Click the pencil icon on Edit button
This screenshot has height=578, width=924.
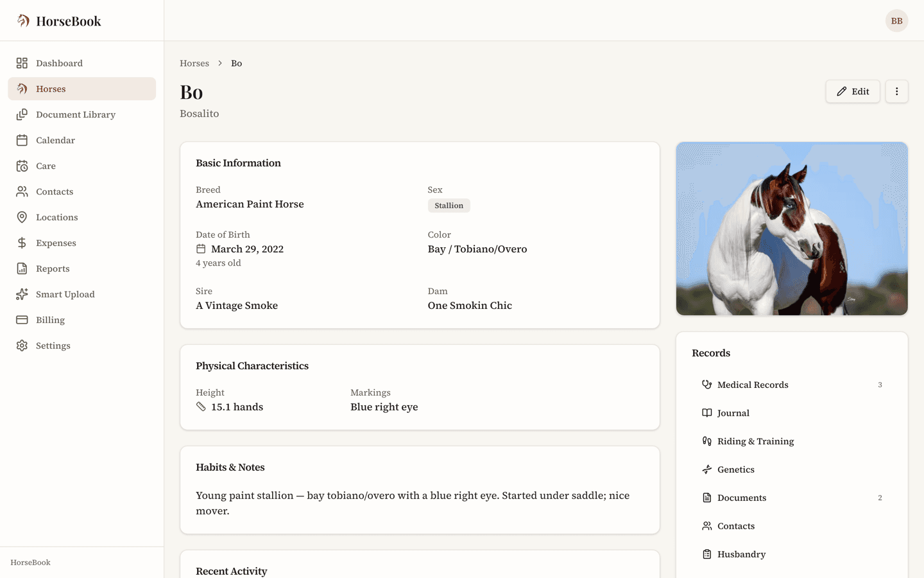(841, 91)
